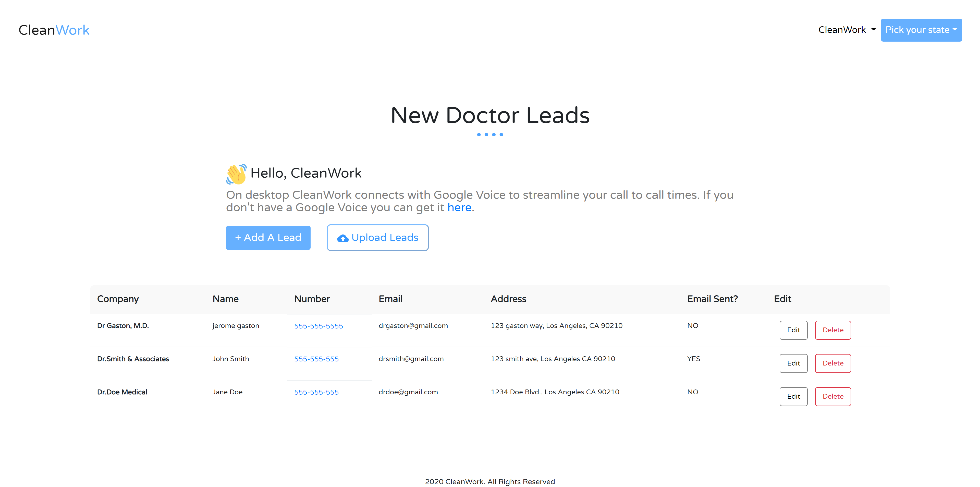Click Jane Doe's phone number link
This screenshot has width=980, height=487.
[x=316, y=392]
